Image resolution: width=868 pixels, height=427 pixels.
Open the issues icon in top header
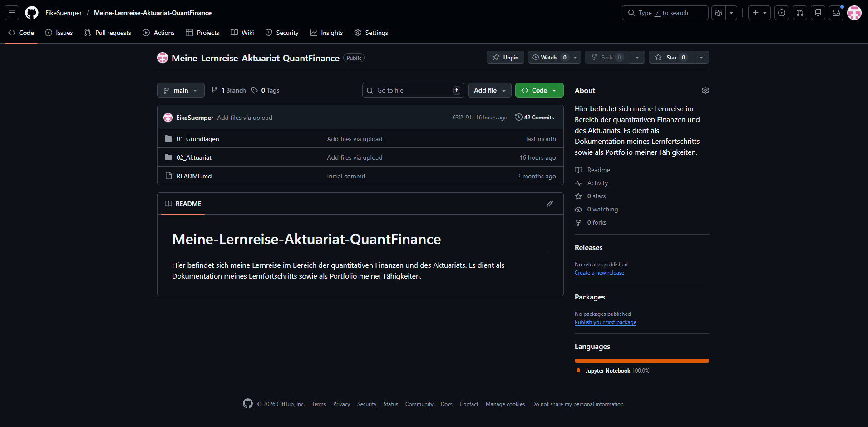782,13
